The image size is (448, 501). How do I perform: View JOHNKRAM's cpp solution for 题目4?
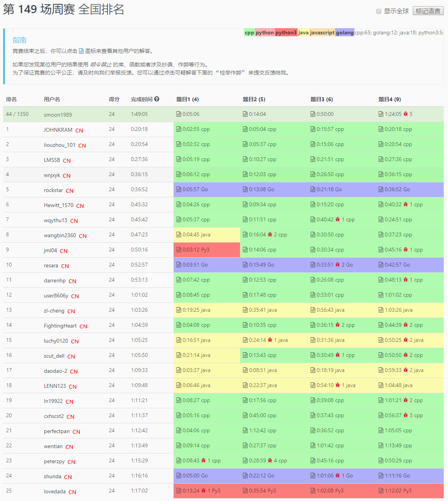click(x=381, y=129)
